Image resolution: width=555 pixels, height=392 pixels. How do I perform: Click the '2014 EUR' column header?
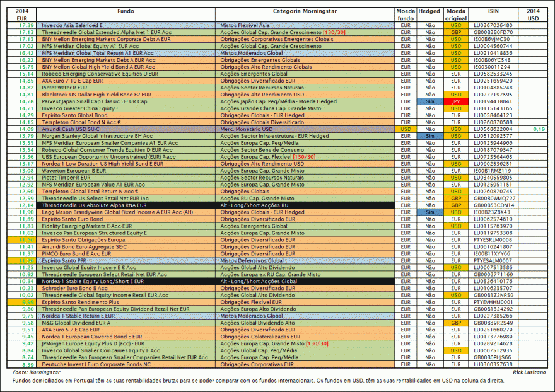(21, 14)
